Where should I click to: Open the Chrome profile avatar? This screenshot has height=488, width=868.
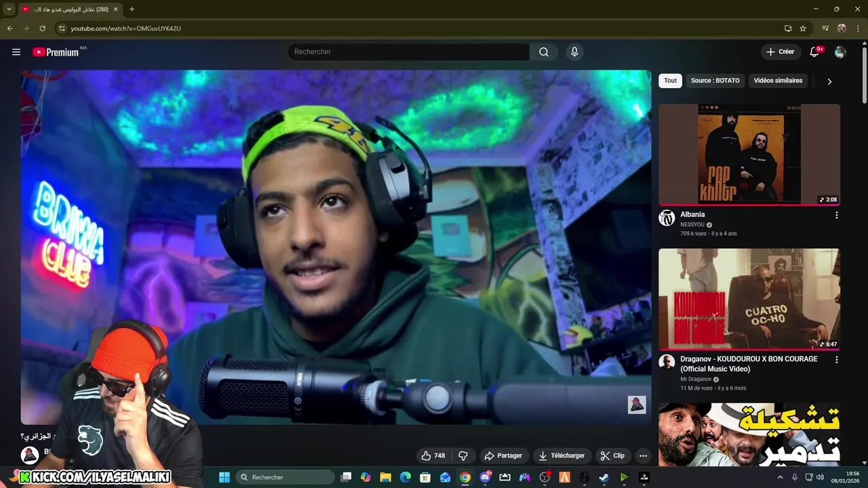pyautogui.click(x=842, y=28)
